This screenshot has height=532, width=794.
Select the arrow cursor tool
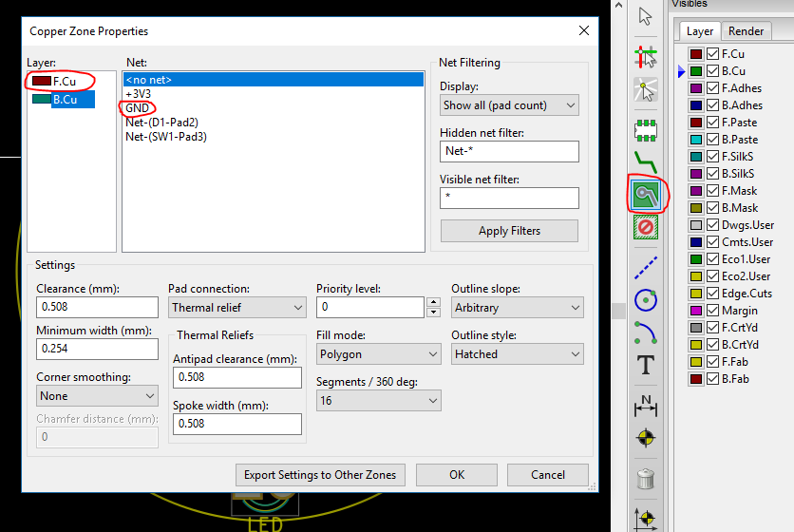point(645,16)
